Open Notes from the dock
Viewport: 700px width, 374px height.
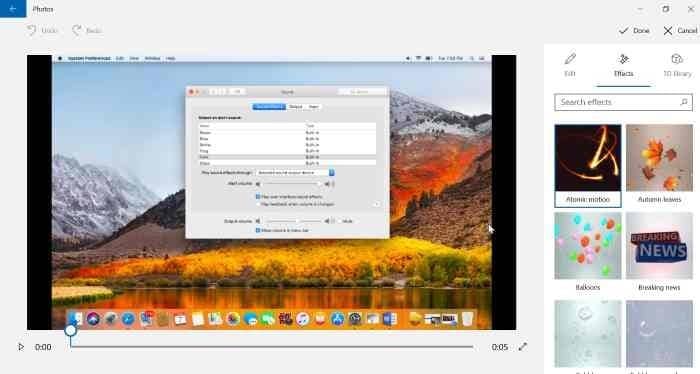point(198,319)
